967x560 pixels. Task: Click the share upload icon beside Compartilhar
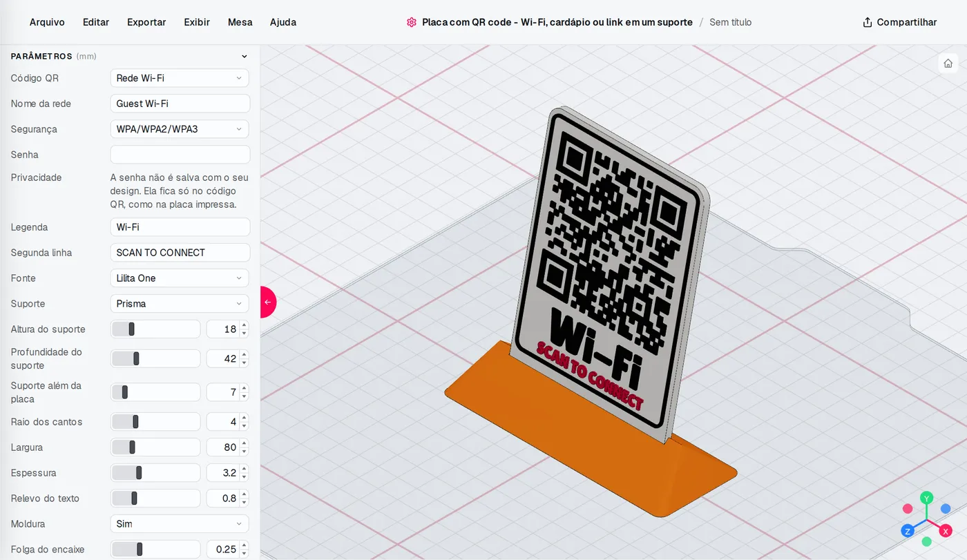868,22
